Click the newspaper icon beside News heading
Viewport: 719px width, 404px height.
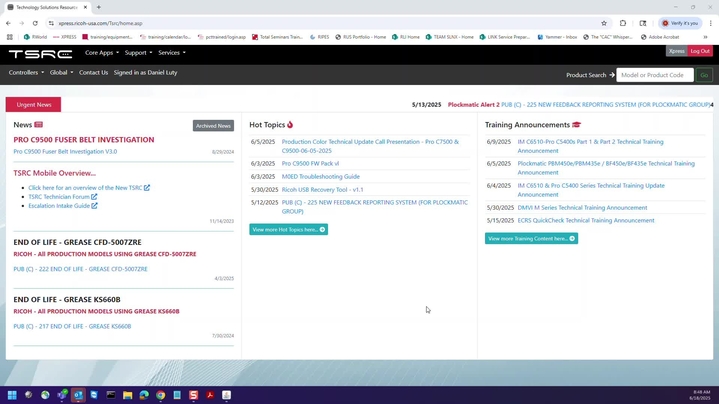[39, 125]
